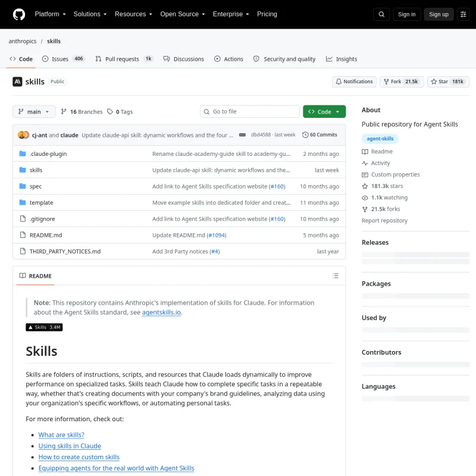Open the search magnifier button
This screenshot has height=476, width=476.
point(381,14)
